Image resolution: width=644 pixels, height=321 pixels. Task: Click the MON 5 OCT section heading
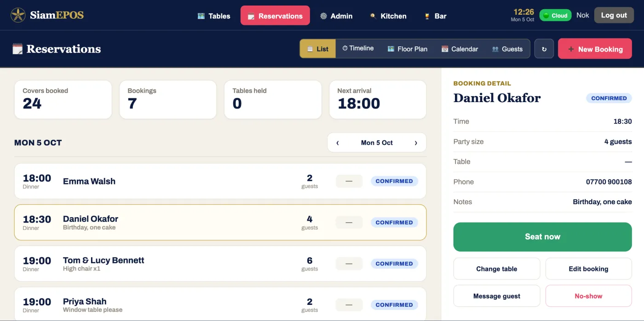click(x=38, y=143)
